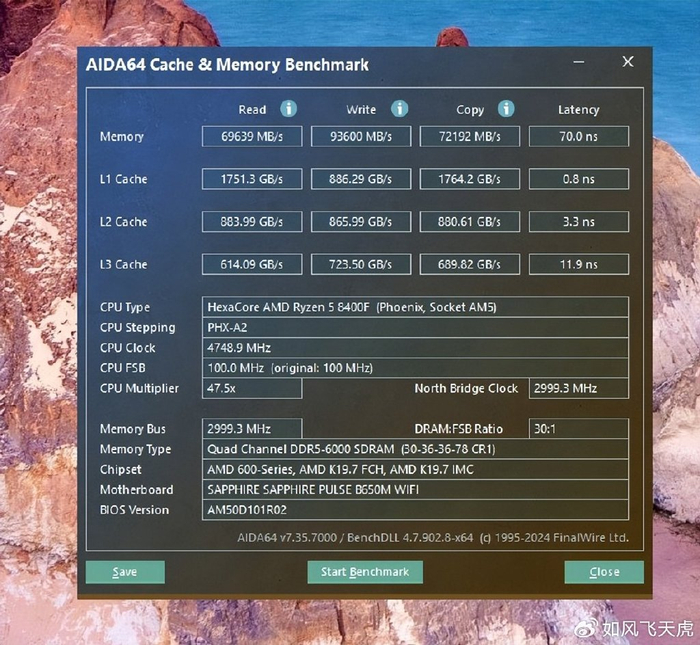700x645 pixels.
Task: Click the Read info icon
Action: tap(288, 108)
